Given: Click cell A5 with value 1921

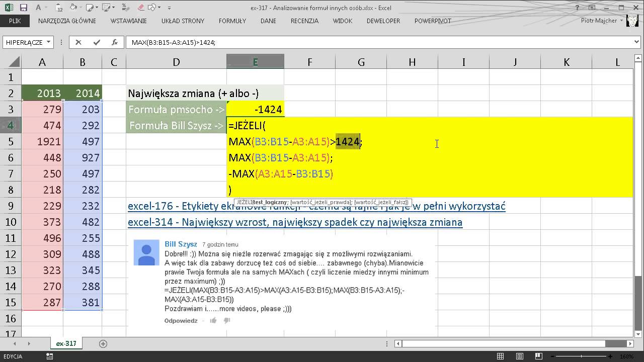Looking at the screenshot, I should coord(42,142).
